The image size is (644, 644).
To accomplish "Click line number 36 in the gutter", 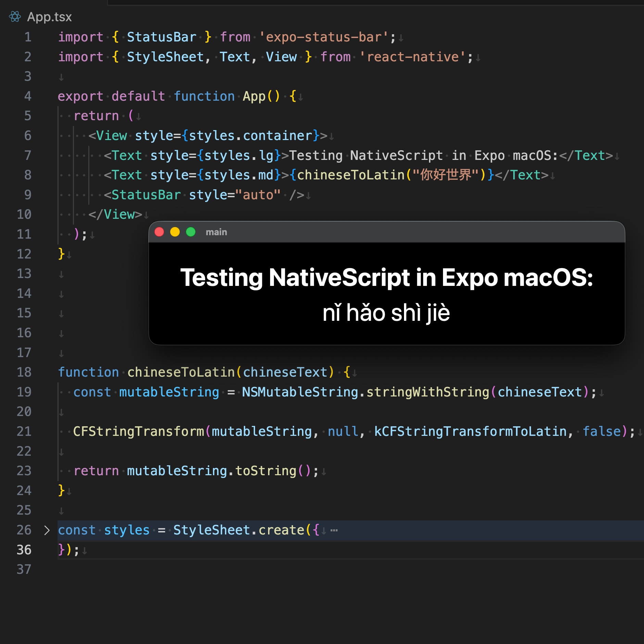I will [x=24, y=550].
